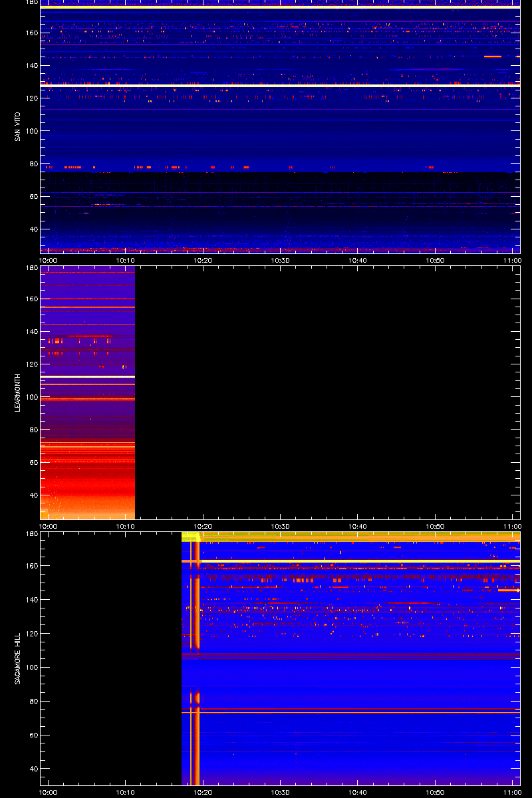Click the 10:20 time label under Learmonth panel
This screenshot has width=532, height=798.
(203, 527)
